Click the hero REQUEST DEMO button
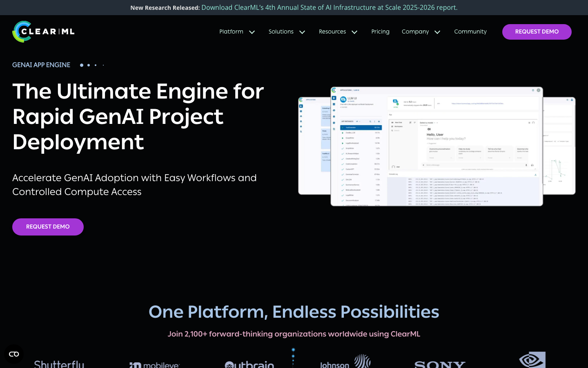The width and height of the screenshot is (588, 368). tap(48, 227)
